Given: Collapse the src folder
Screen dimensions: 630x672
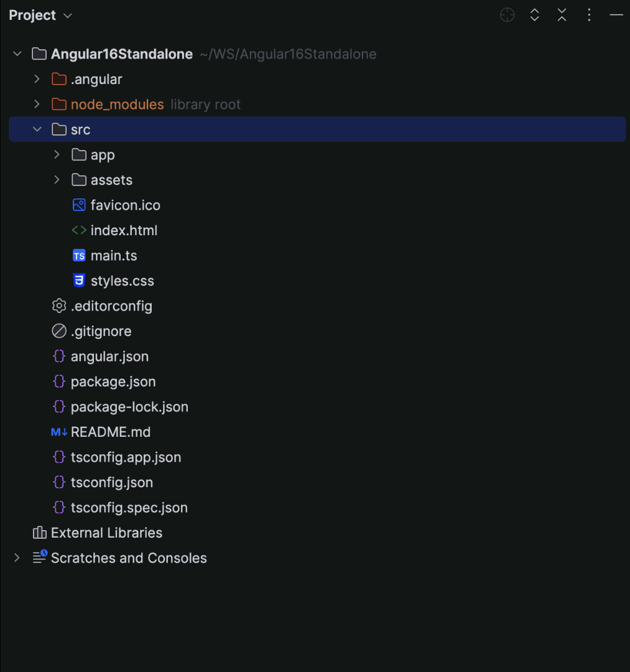Looking at the screenshot, I should pyautogui.click(x=37, y=129).
